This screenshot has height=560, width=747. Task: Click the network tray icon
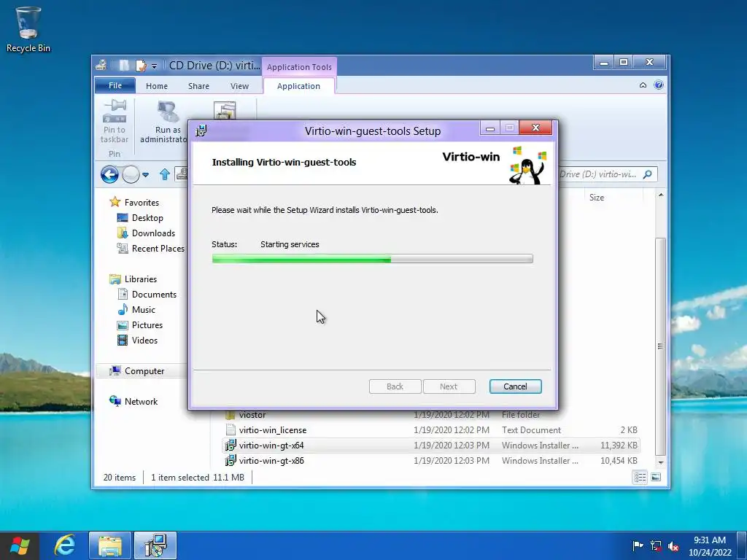click(656, 545)
